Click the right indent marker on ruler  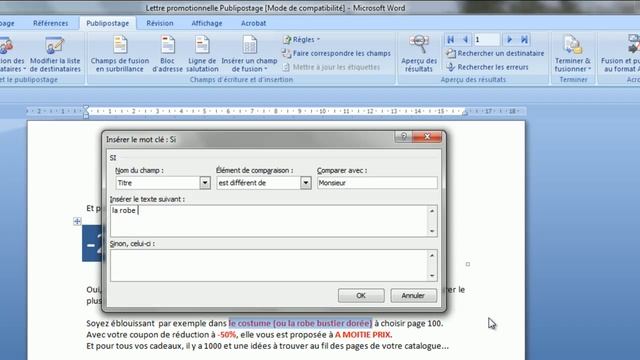tap(464, 113)
